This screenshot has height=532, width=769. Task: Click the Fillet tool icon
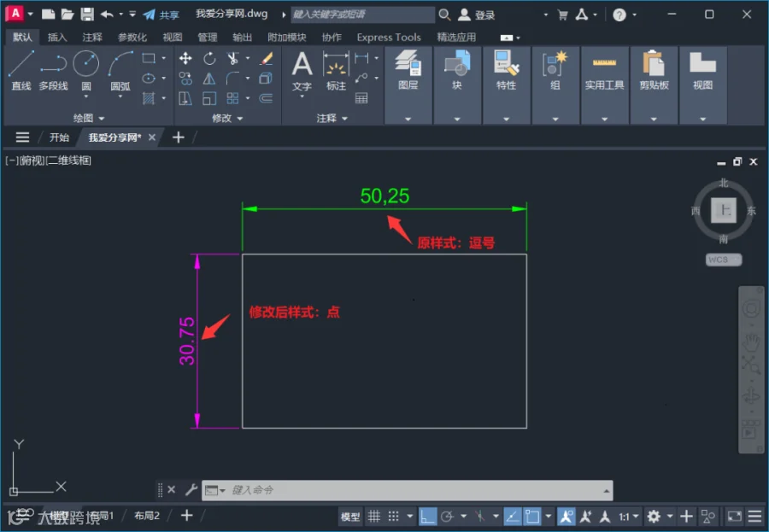[232, 79]
